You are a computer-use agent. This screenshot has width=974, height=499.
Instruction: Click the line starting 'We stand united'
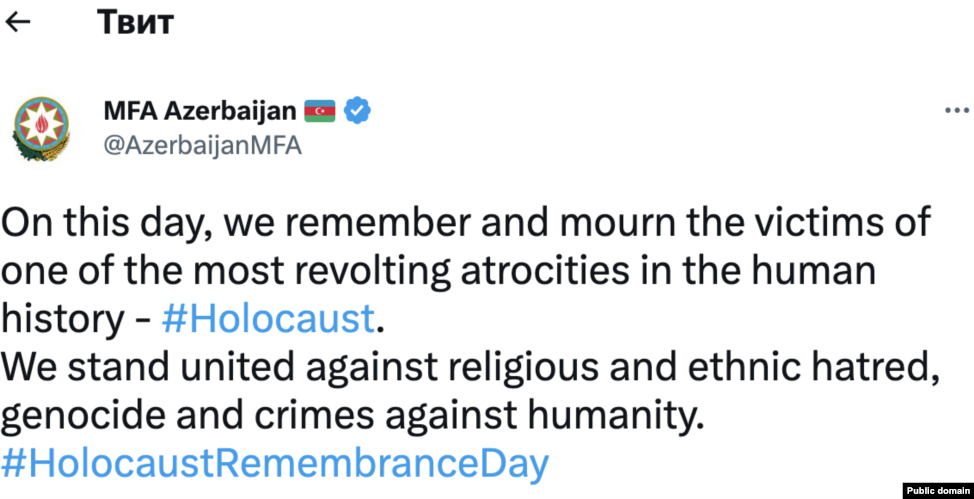[x=469, y=369]
